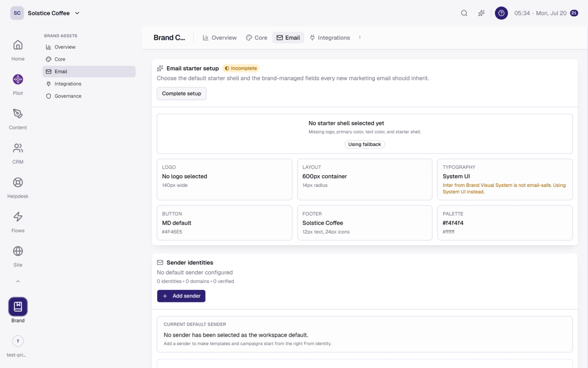Switch to the Email tab
Screen dimensions: 588x368
point(288,38)
